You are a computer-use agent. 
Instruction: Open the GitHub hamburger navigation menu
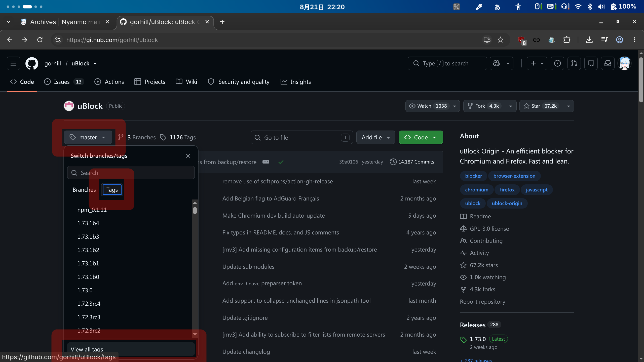(13, 63)
